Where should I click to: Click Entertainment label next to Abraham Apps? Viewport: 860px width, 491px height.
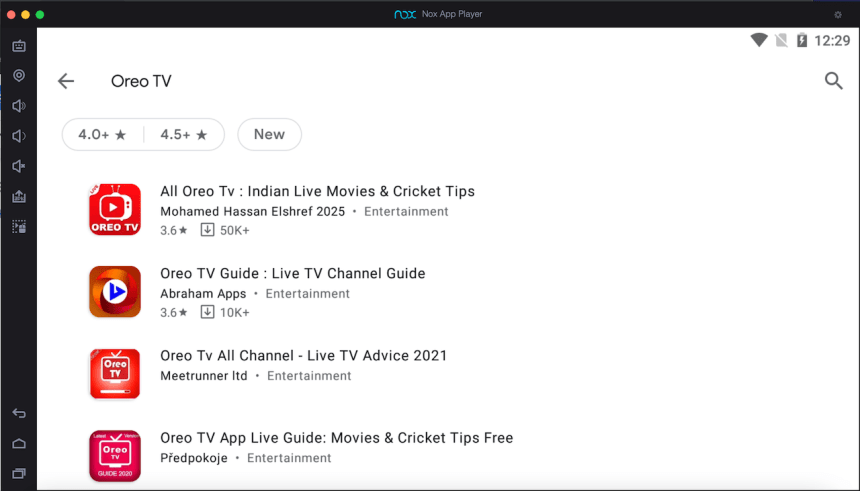(307, 294)
